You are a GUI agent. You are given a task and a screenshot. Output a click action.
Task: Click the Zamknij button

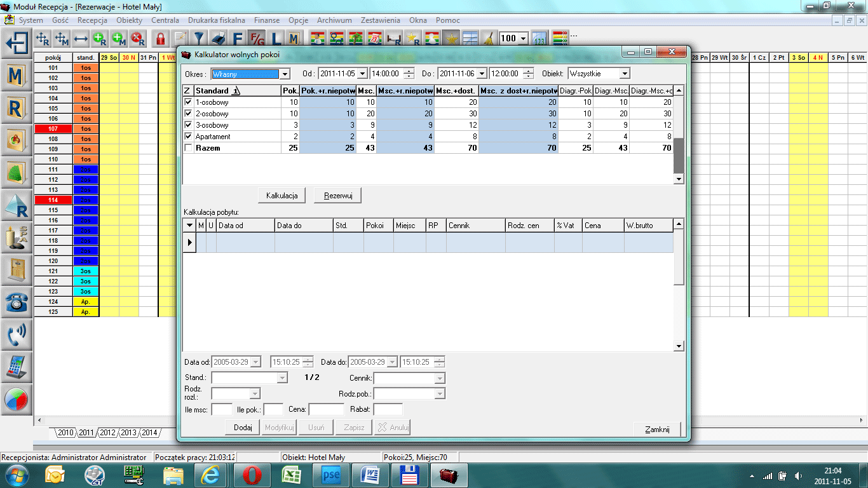pyautogui.click(x=657, y=429)
